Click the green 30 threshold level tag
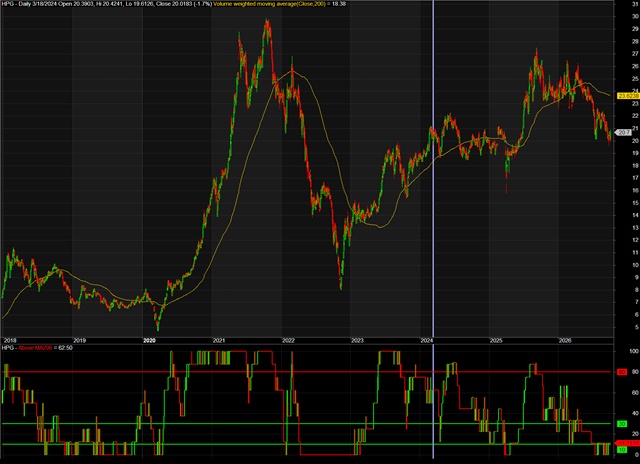 622,424
